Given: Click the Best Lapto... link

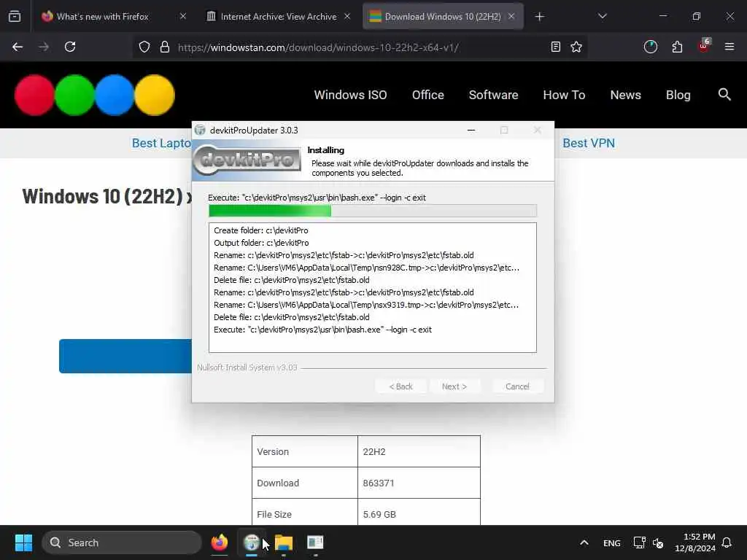Looking at the screenshot, I should (161, 143).
